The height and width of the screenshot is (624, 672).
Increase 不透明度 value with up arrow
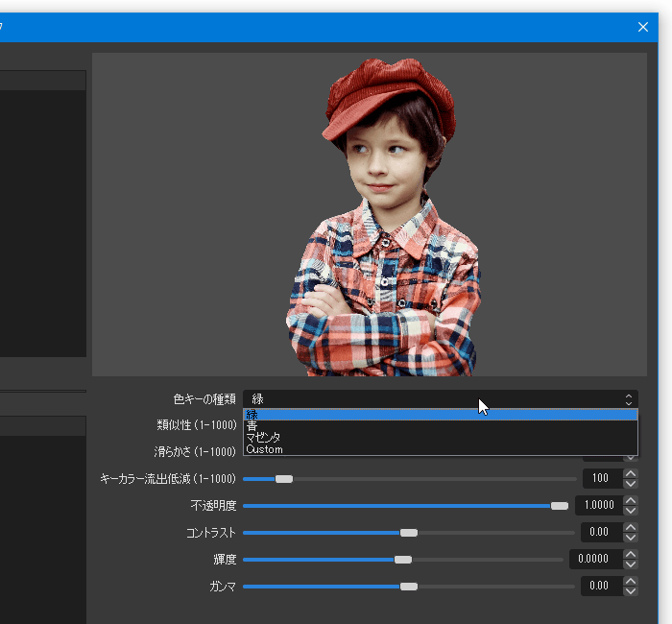click(631, 500)
